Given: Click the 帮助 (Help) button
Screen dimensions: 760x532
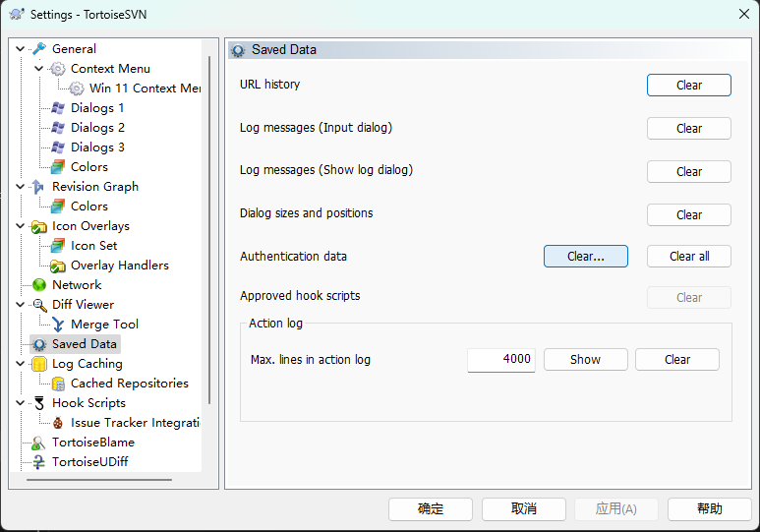Looking at the screenshot, I should pyautogui.click(x=710, y=508).
